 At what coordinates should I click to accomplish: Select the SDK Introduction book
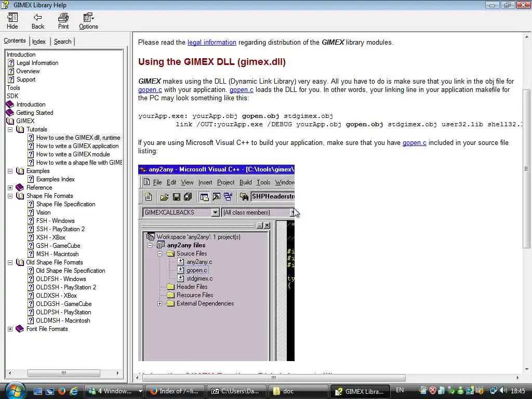31,104
